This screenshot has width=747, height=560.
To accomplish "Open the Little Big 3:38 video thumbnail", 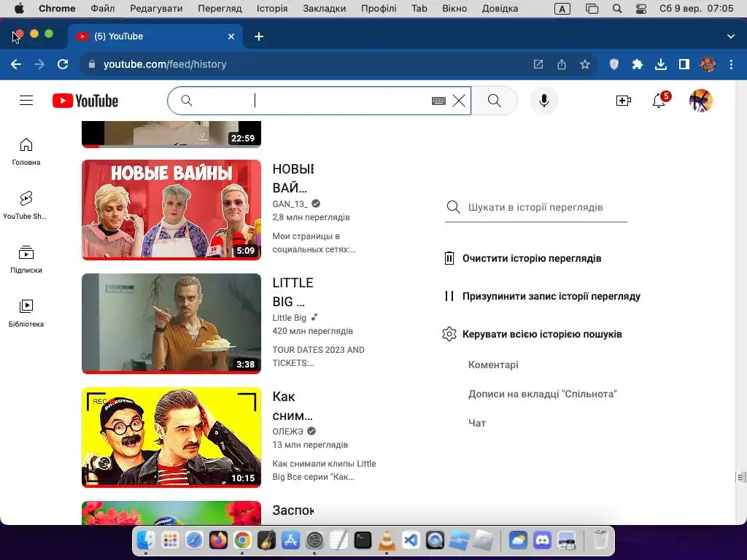I will pos(171,324).
